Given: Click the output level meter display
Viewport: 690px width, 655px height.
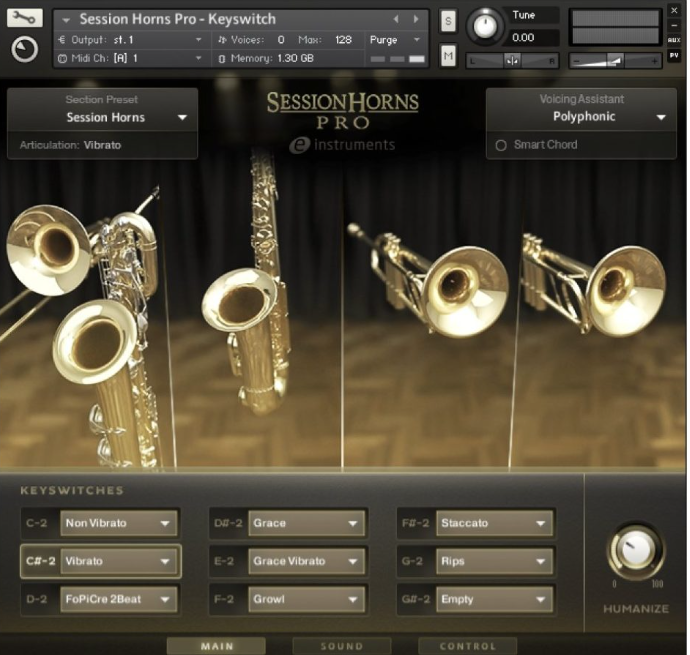Looking at the screenshot, I should [615, 27].
